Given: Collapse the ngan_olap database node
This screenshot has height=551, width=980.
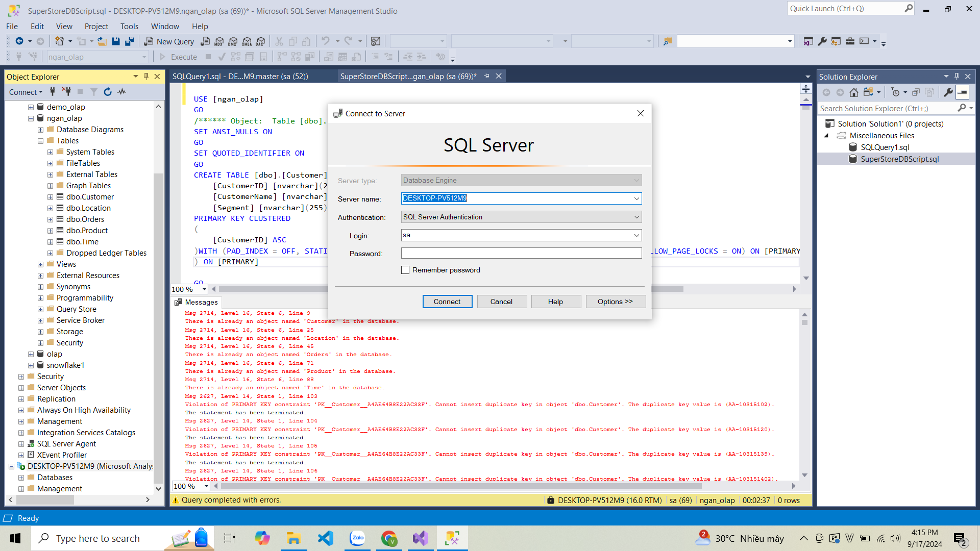Looking at the screenshot, I should (31, 118).
